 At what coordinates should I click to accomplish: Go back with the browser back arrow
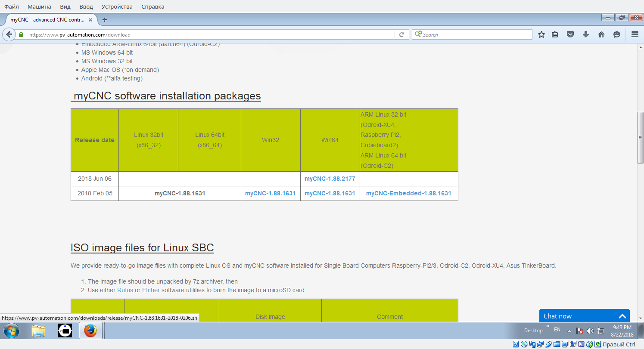pyautogui.click(x=9, y=34)
